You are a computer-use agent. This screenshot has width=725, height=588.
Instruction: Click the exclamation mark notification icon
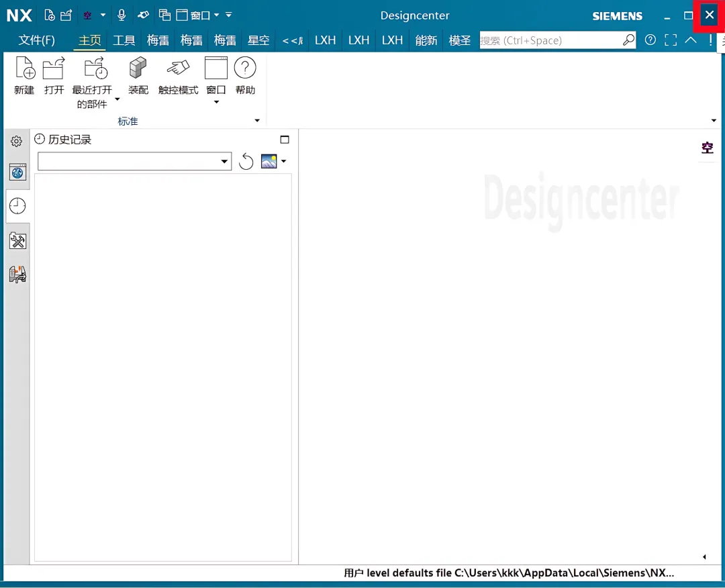point(711,40)
